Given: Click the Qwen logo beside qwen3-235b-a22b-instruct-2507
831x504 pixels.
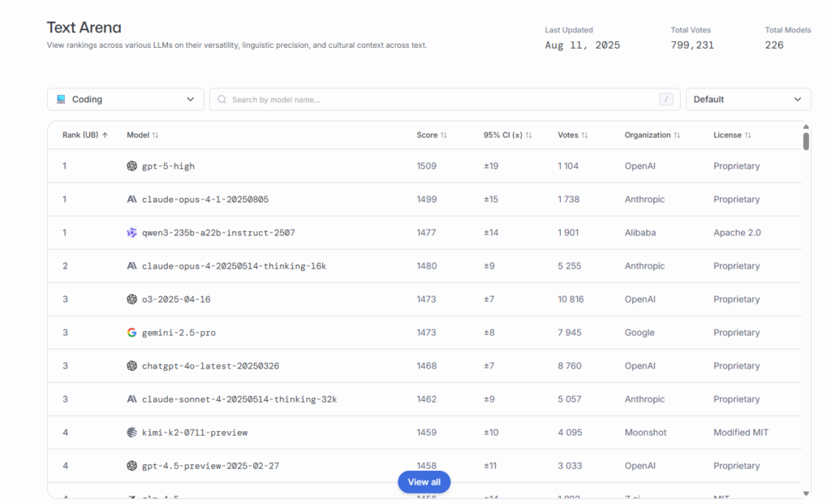Looking at the screenshot, I should click(x=132, y=233).
